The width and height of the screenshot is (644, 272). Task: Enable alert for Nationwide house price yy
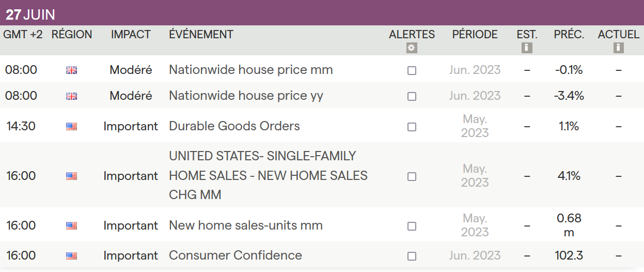tap(412, 96)
